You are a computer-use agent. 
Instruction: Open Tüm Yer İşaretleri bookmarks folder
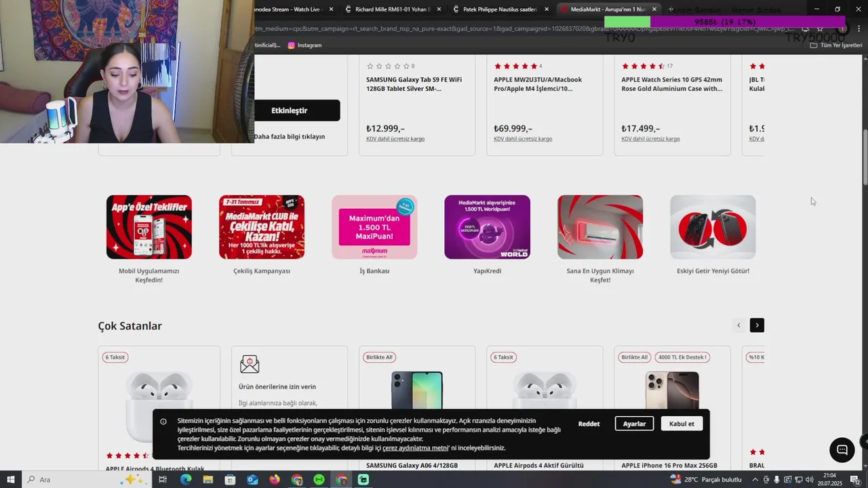tap(836, 45)
